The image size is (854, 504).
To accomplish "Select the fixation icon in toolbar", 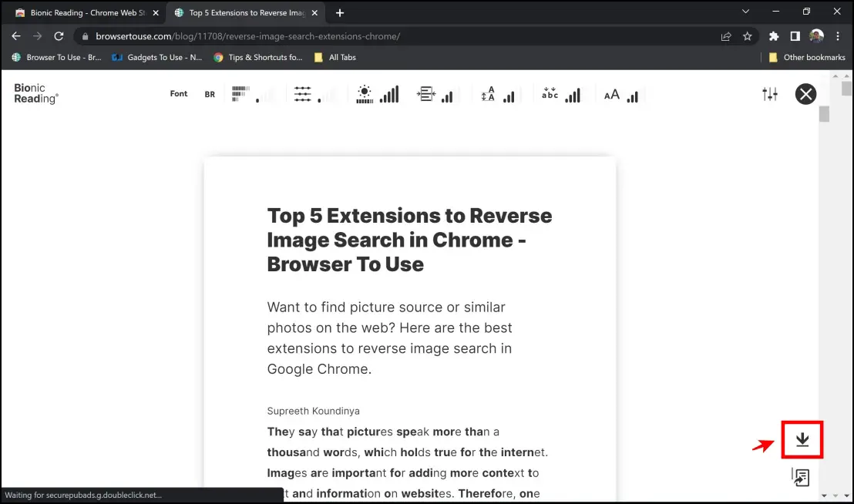I will 240,93.
